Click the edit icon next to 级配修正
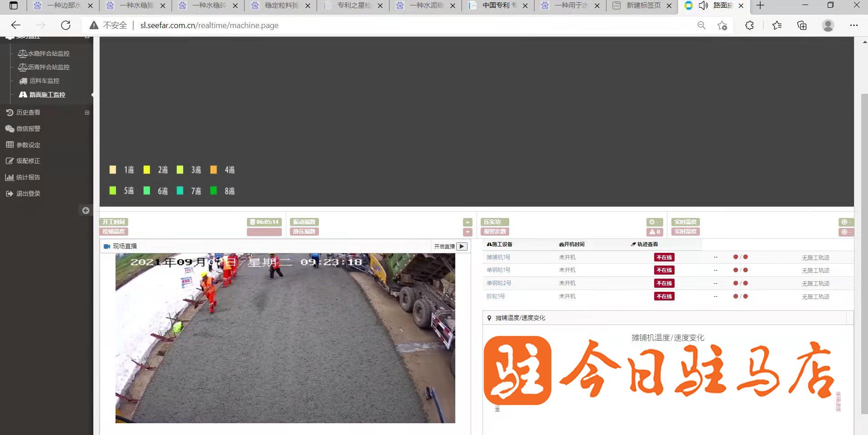The image size is (868, 435). pyautogui.click(x=10, y=161)
